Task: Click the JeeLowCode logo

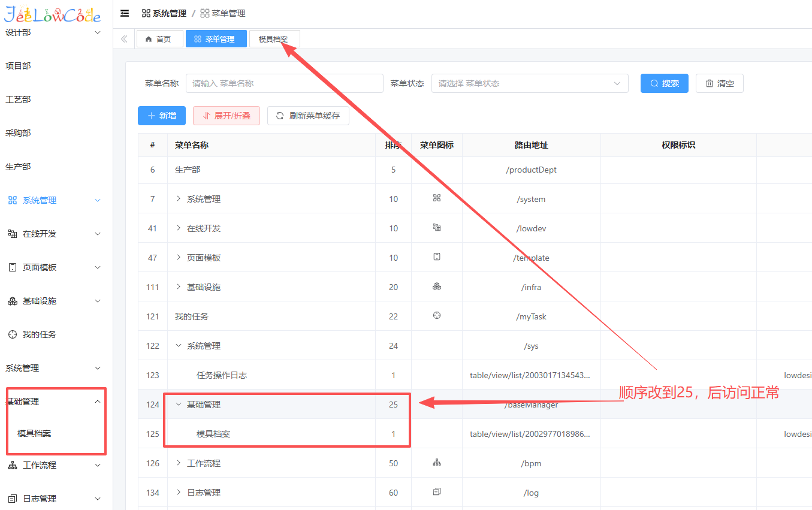Action: 53,14
